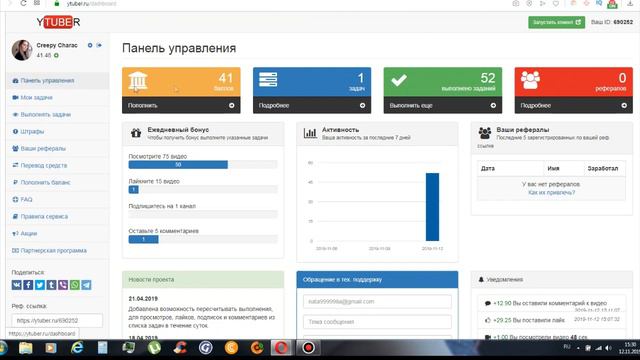Open Акции sidebar item
640x360 pixels.
coord(58,233)
